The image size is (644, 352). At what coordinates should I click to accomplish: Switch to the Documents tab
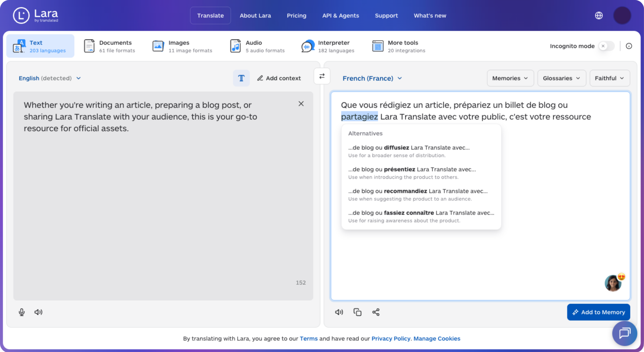109,46
